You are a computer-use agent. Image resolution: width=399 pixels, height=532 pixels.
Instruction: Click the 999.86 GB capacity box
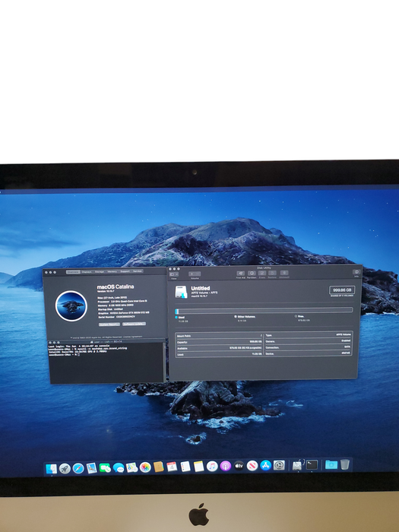(342, 290)
